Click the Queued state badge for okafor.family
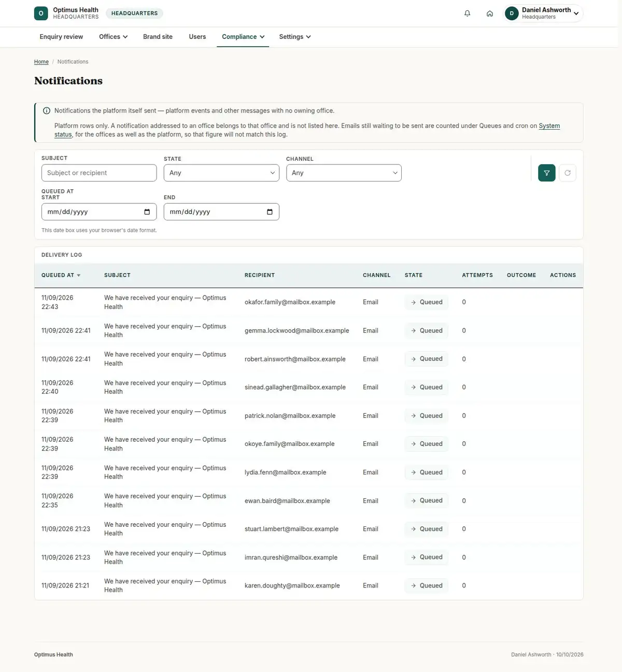This screenshot has height=672, width=622. [x=427, y=302]
